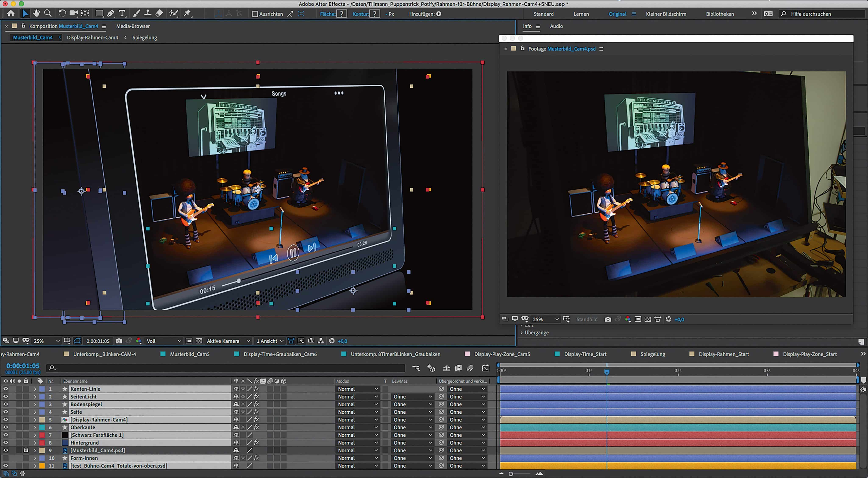The width and height of the screenshot is (868, 478).
Task: Toggle visibility of the SeitenLicht layer
Action: click(x=5, y=396)
